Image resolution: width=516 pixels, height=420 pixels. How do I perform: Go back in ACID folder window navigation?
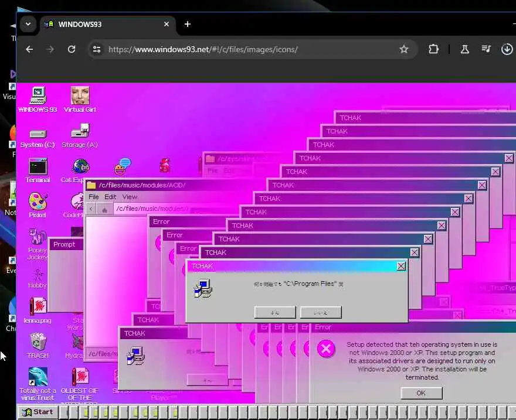91,209
